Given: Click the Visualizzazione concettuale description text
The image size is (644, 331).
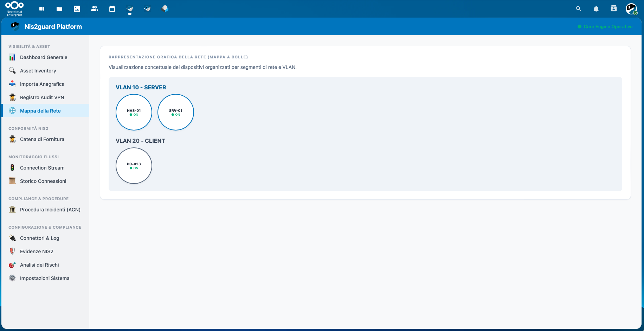Looking at the screenshot, I should coord(202,67).
